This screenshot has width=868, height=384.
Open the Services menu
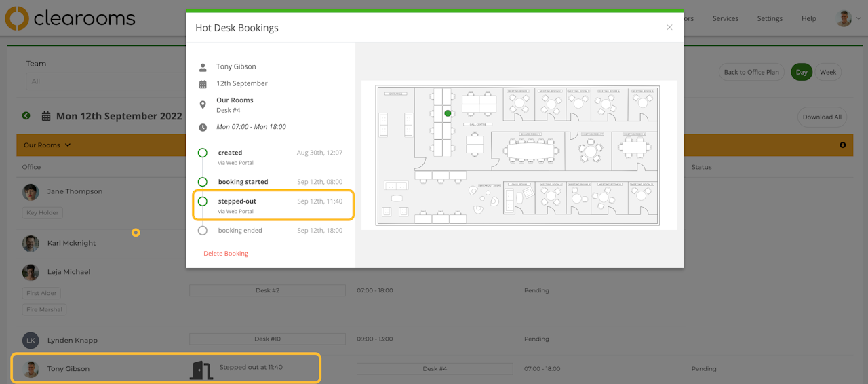tap(726, 18)
